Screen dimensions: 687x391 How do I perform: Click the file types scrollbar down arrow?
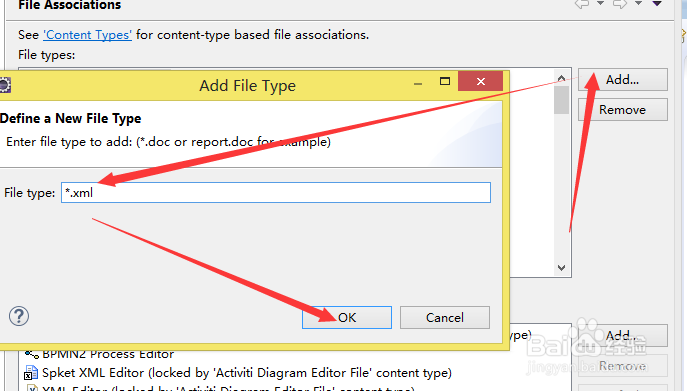[561, 267]
